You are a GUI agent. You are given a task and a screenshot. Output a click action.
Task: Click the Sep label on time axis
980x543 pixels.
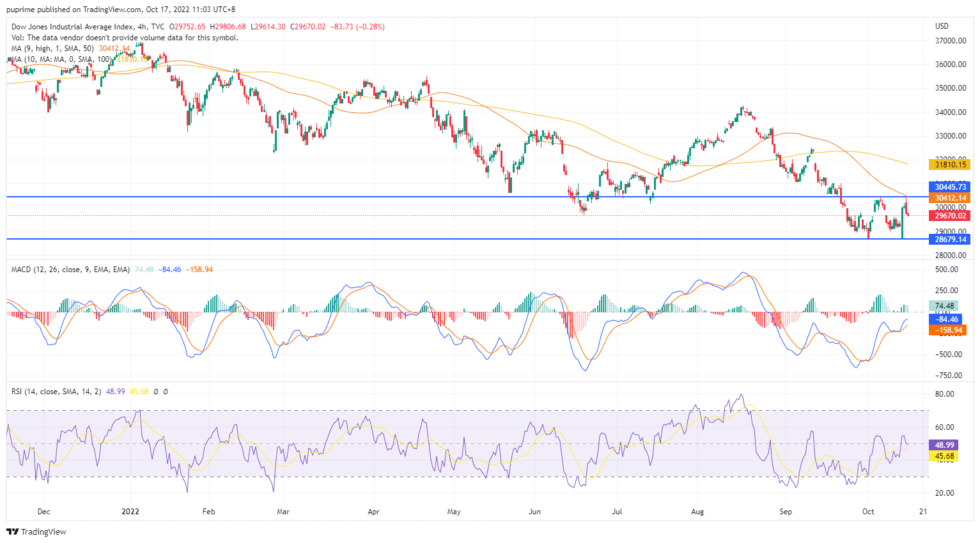point(786,512)
